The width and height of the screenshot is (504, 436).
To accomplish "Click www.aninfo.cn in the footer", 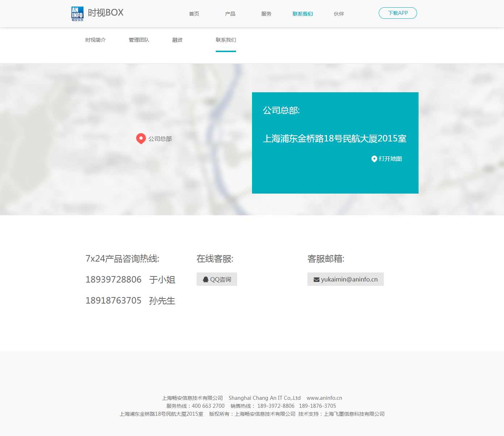I will point(324,398).
